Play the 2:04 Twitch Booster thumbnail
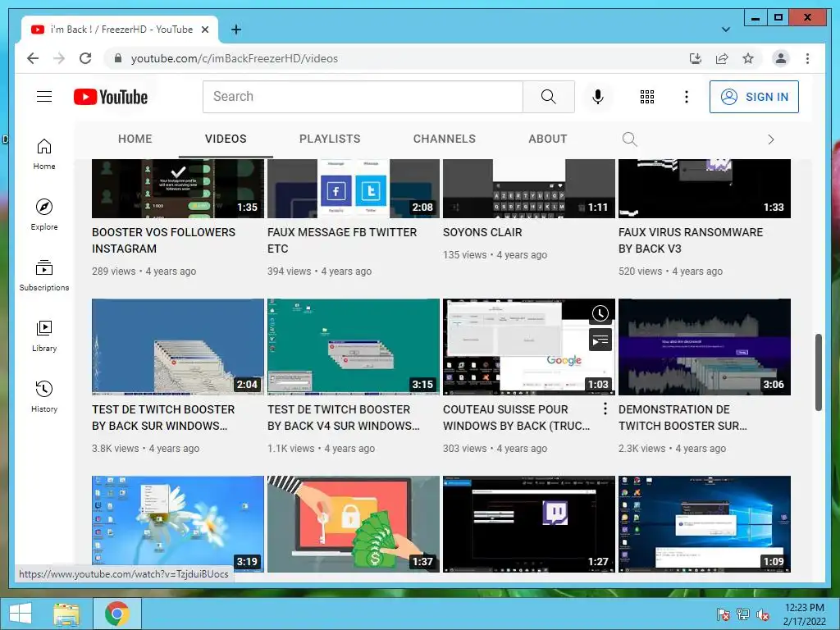The height and width of the screenshot is (630, 840). point(178,347)
